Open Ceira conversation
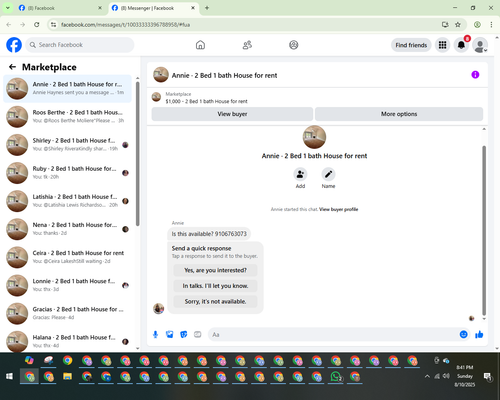This screenshot has width=500, height=400. click(x=67, y=257)
